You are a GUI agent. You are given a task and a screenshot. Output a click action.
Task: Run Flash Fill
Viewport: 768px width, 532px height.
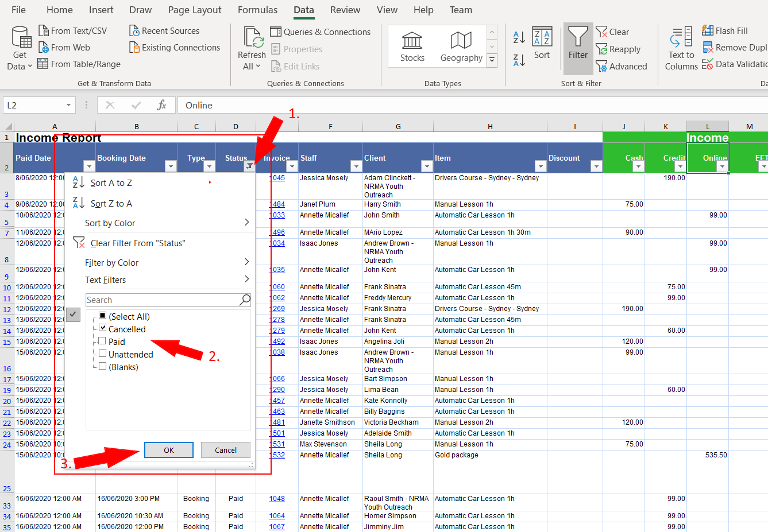[x=725, y=31]
